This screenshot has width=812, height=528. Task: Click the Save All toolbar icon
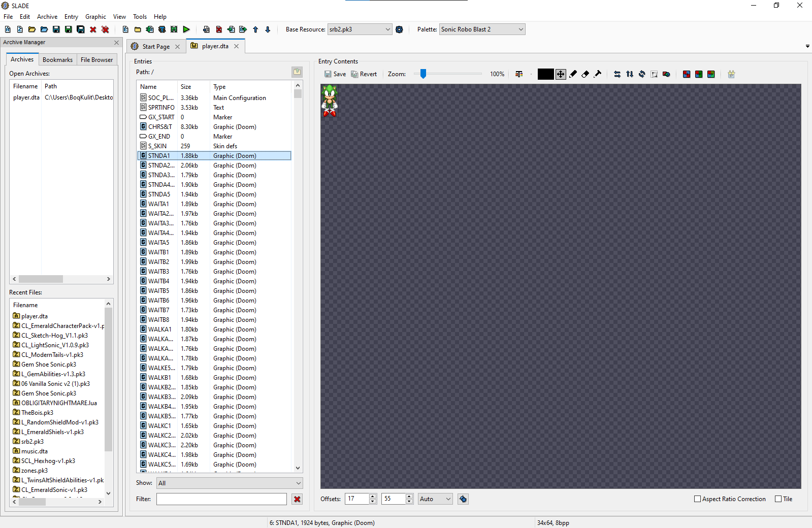(81, 29)
